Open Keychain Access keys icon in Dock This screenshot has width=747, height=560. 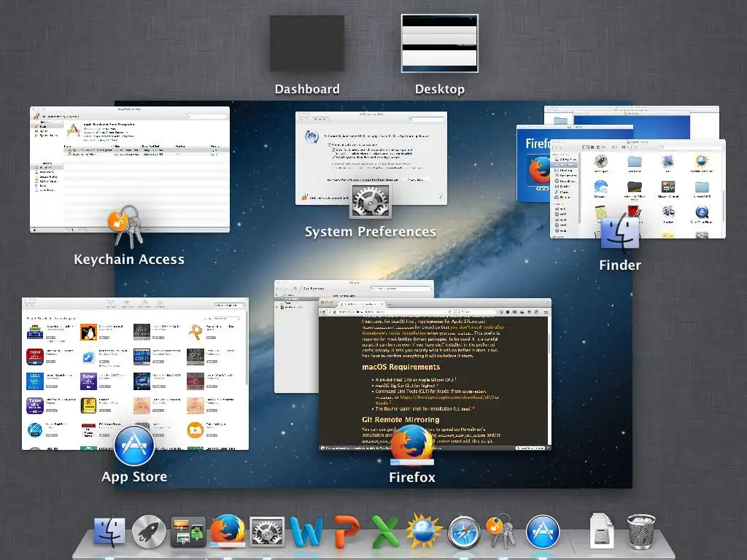point(500,531)
